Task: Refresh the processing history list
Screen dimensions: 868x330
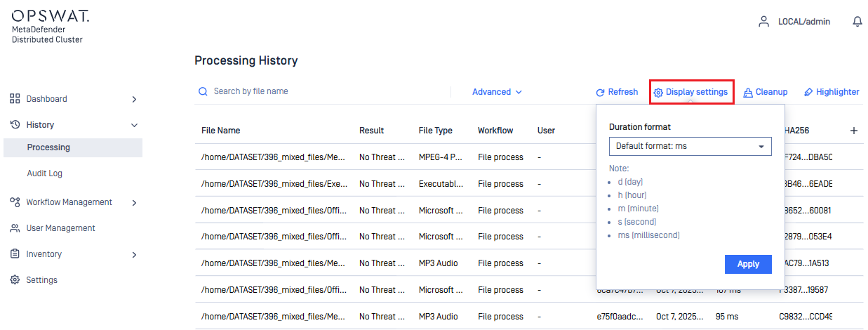Action: coord(617,92)
